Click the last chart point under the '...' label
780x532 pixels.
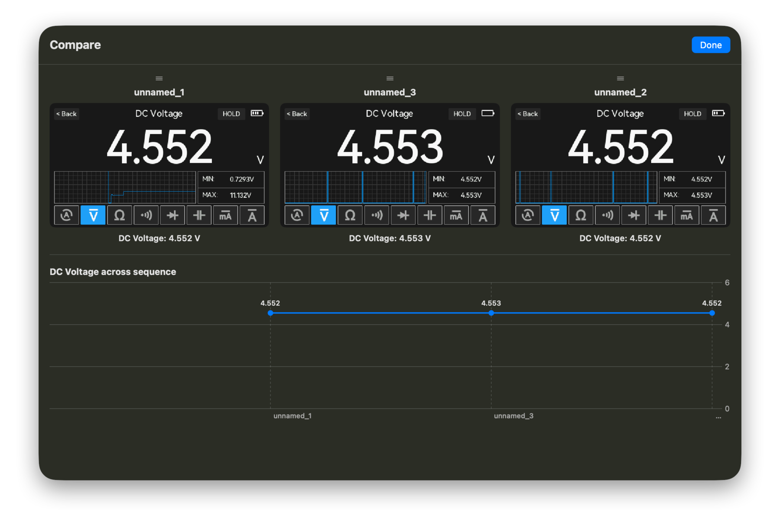coord(712,313)
